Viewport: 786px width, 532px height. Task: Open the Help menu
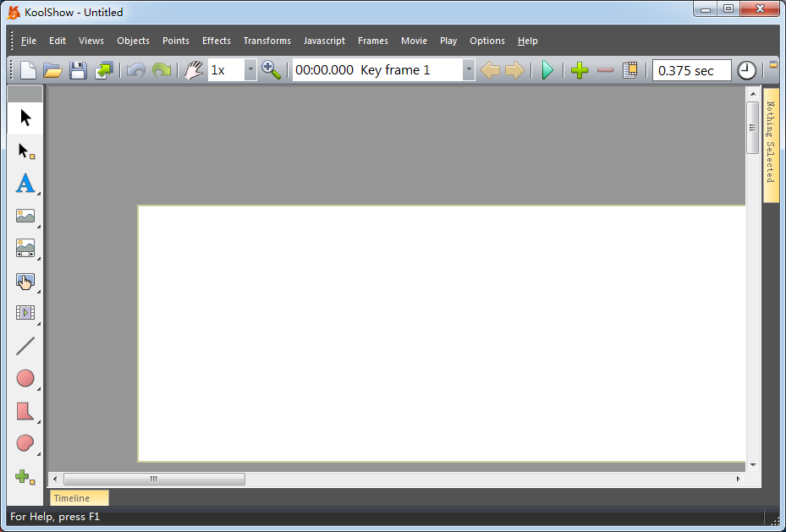pos(527,41)
